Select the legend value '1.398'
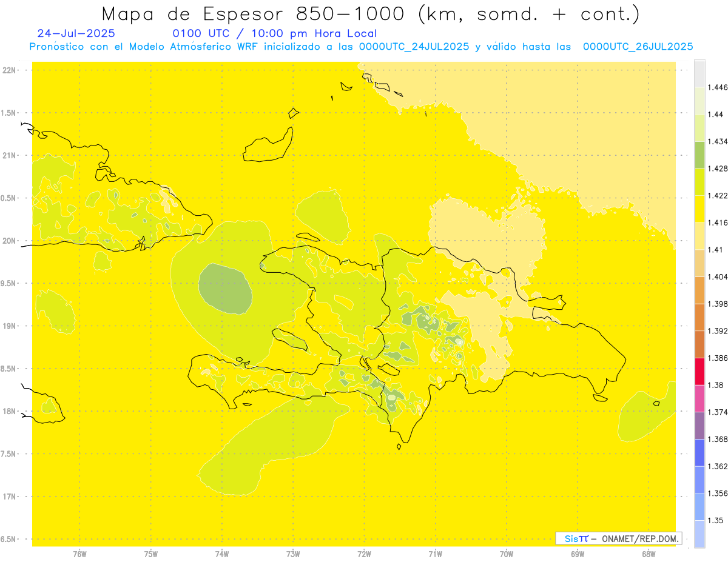Image resolution: width=728 pixels, height=562 pixels. click(718, 304)
